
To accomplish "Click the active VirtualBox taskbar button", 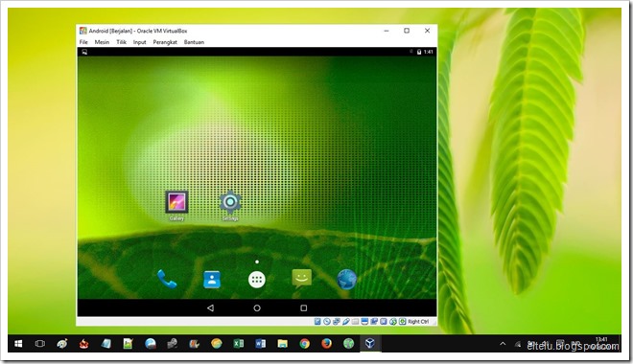I will pos(370,344).
